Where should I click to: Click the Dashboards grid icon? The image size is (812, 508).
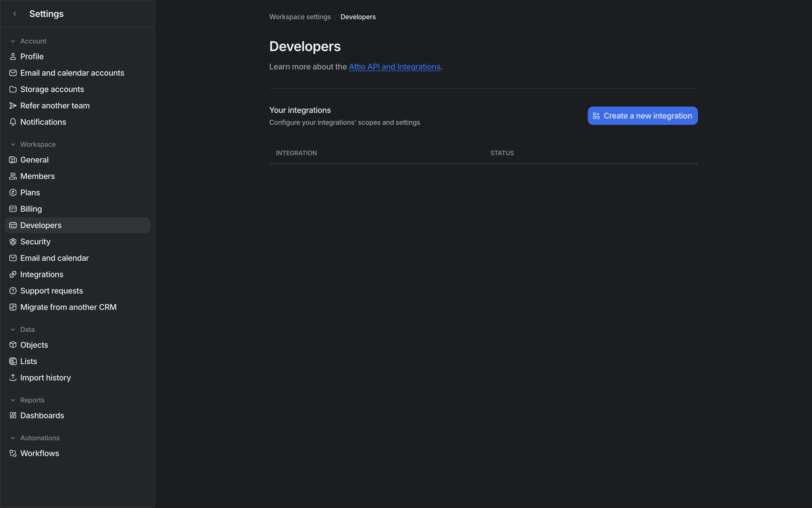[13, 416]
